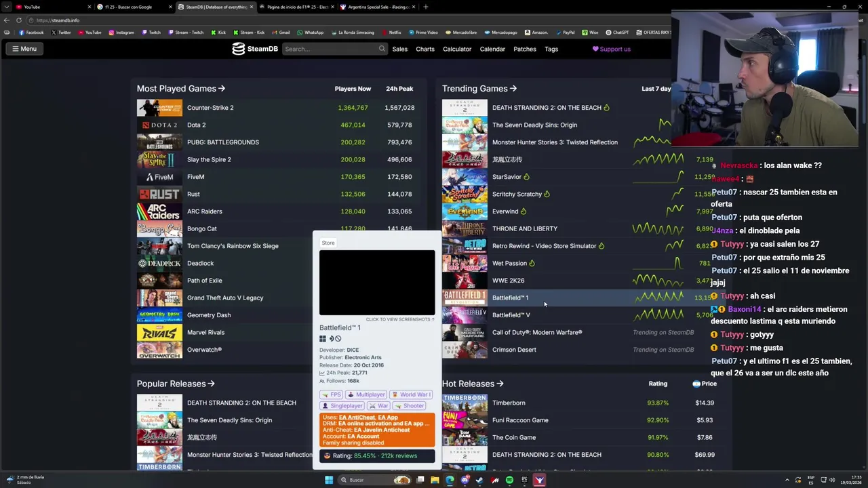Open the Charts page
Image resolution: width=868 pixels, height=488 pixels.
pos(425,49)
